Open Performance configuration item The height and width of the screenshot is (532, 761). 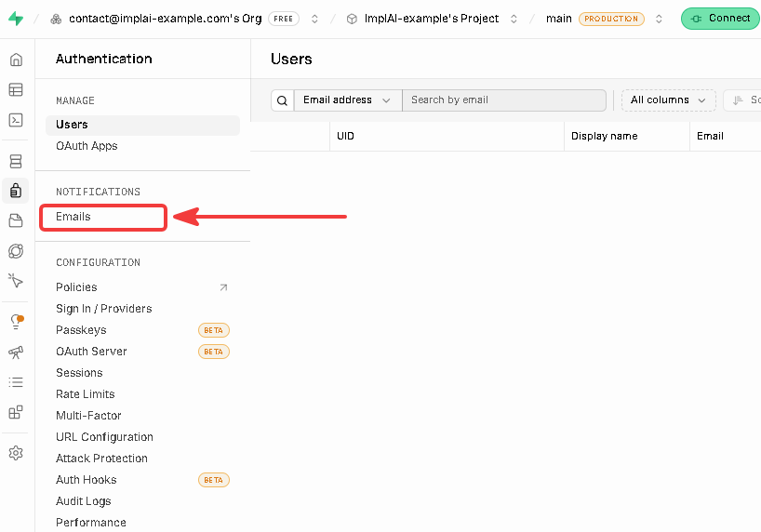(91, 523)
